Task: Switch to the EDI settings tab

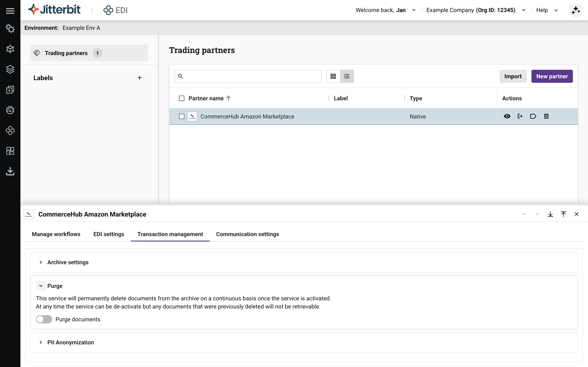Action: point(109,234)
